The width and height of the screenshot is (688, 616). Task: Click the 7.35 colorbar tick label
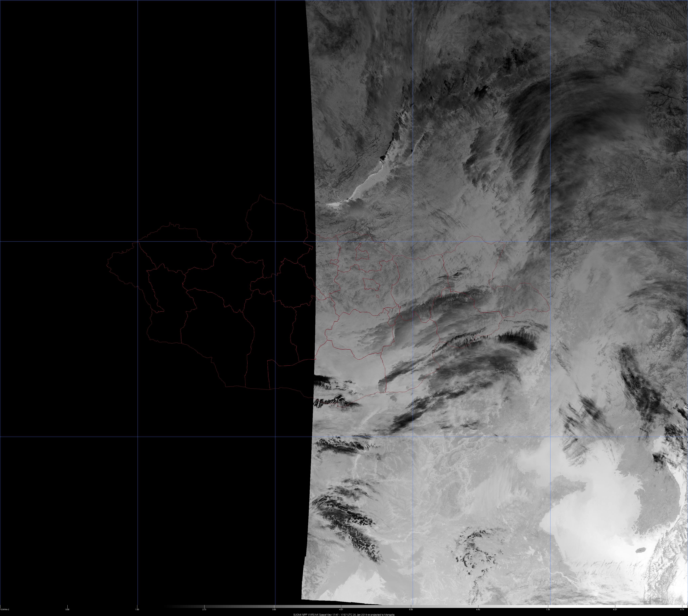tap(548, 610)
